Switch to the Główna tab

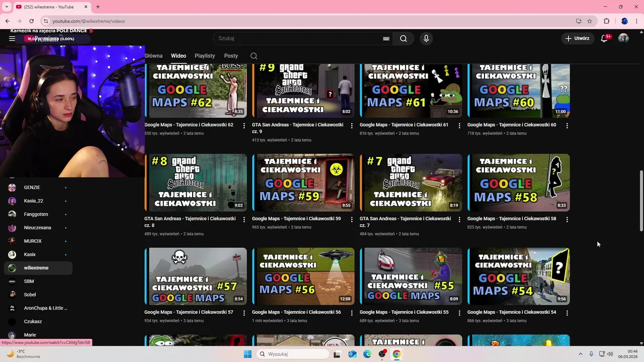pos(153,56)
